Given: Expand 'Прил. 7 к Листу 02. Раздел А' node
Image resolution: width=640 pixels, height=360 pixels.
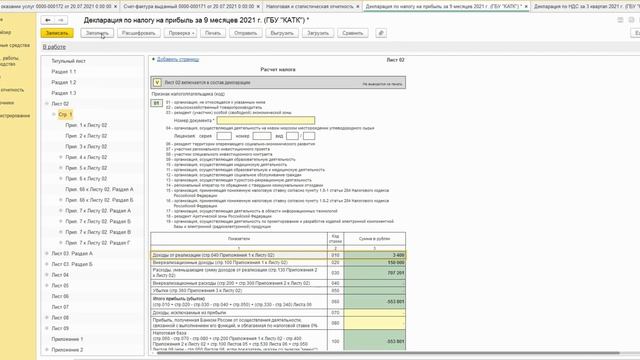Looking at the screenshot, I should pyautogui.click(x=61, y=211).
